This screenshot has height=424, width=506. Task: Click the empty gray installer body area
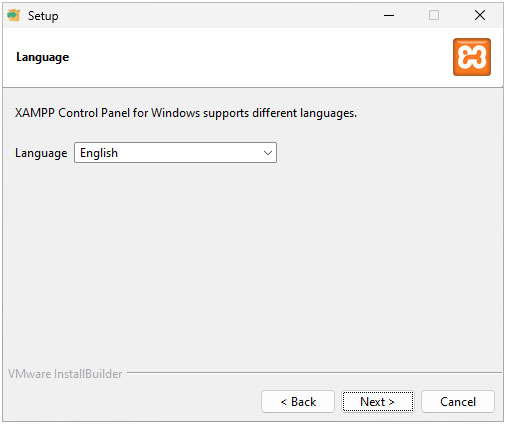click(253, 260)
